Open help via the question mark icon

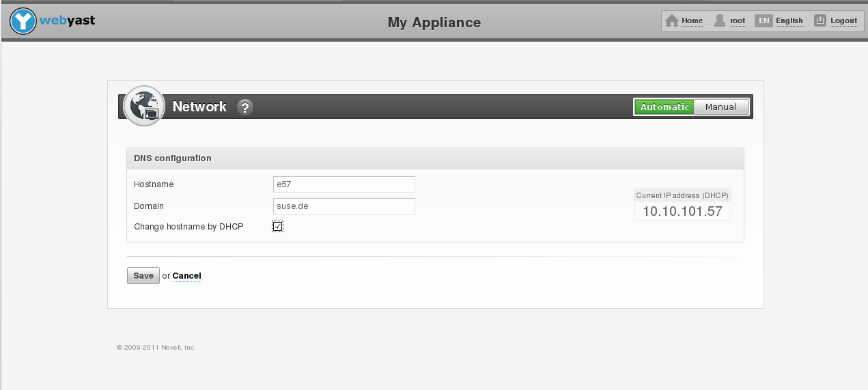coord(245,107)
